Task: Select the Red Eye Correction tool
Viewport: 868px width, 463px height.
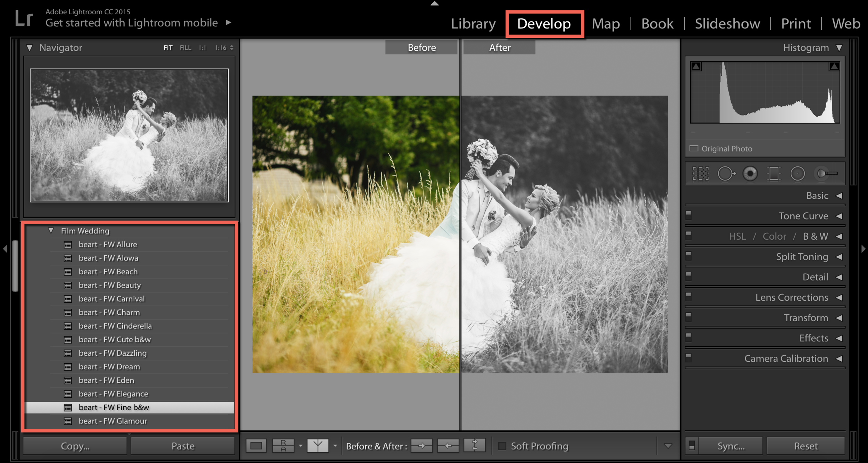Action: (750, 173)
